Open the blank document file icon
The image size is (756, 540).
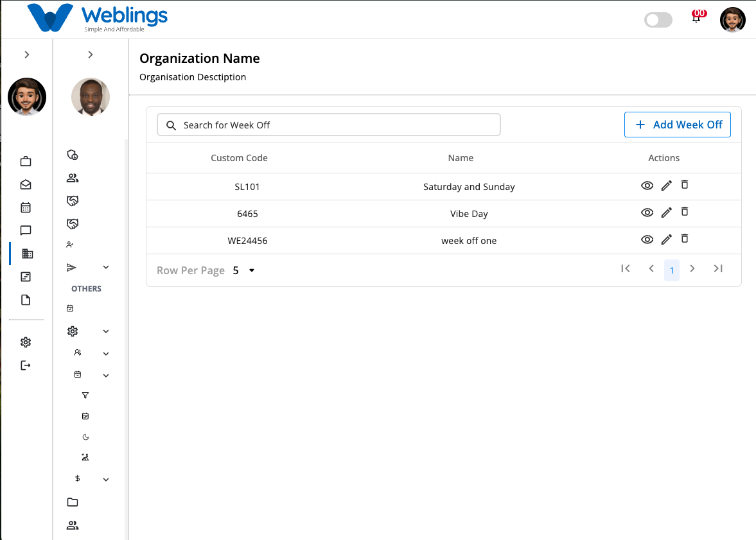tap(26, 300)
